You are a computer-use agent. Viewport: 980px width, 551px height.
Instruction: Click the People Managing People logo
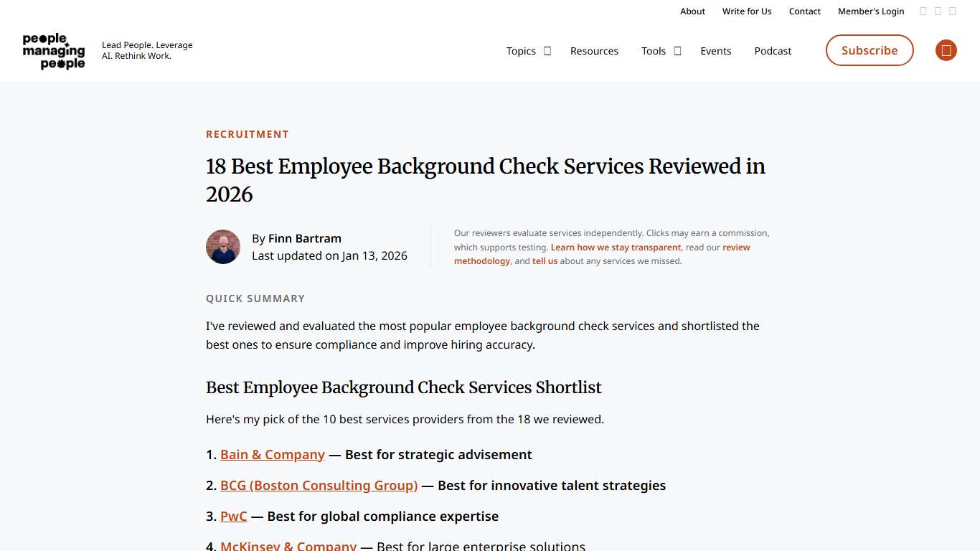point(53,50)
